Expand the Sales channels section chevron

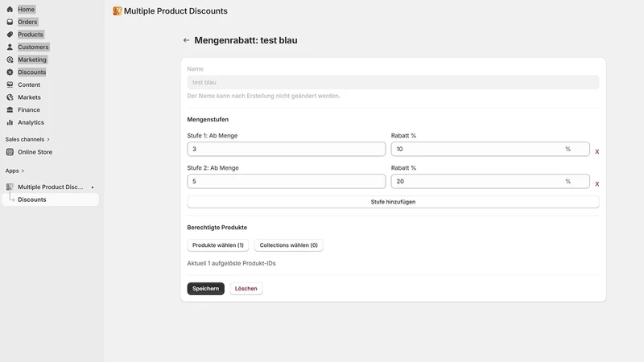(48, 139)
